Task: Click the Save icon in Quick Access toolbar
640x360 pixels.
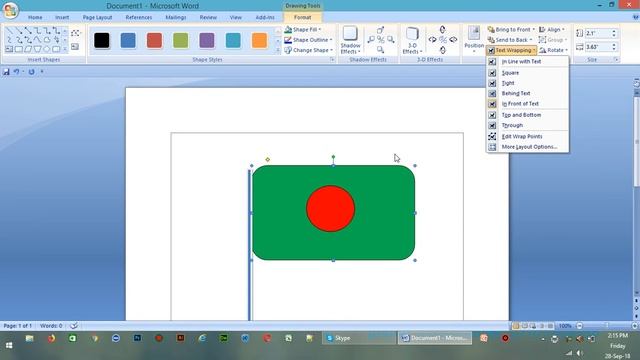Action: click(6, 72)
